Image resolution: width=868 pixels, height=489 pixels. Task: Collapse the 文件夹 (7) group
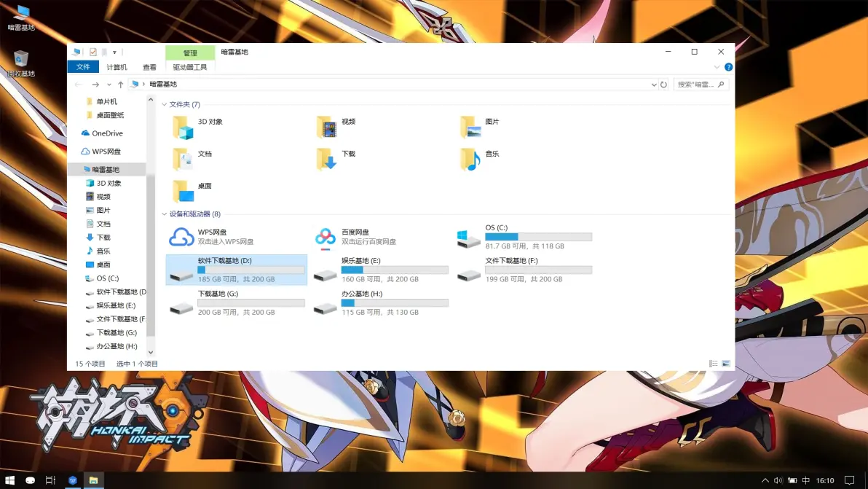pyautogui.click(x=165, y=105)
